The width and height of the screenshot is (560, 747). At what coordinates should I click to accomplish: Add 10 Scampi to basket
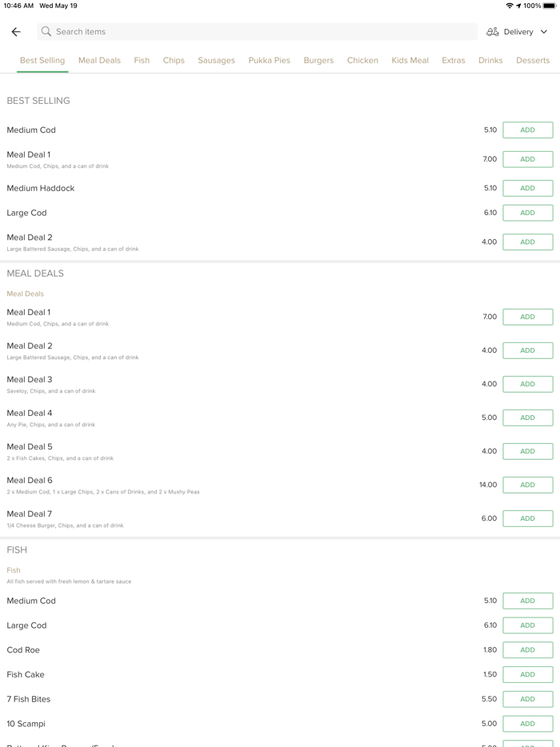527,724
